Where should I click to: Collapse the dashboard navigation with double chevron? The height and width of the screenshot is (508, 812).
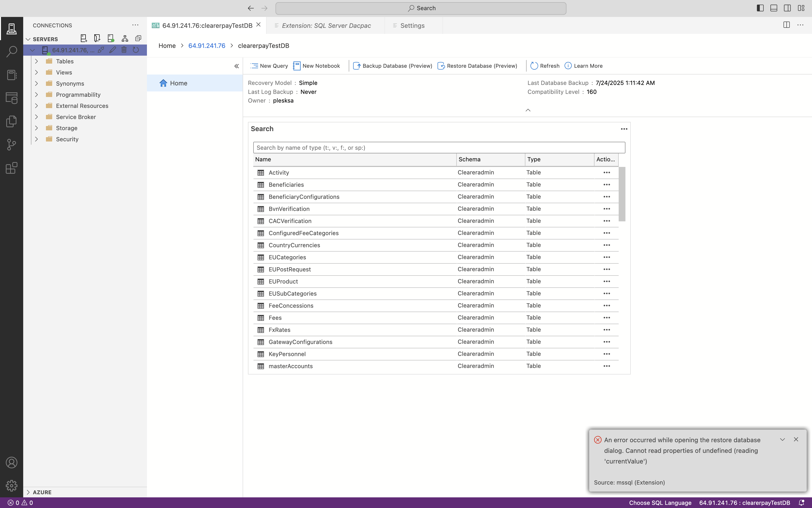[x=237, y=66]
